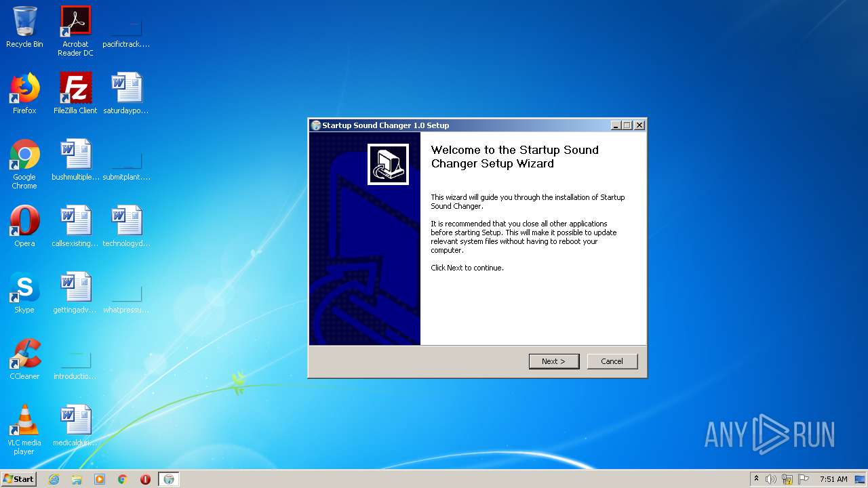Show hidden system tray icons
Viewport: 868px width, 488px height.
click(756, 479)
